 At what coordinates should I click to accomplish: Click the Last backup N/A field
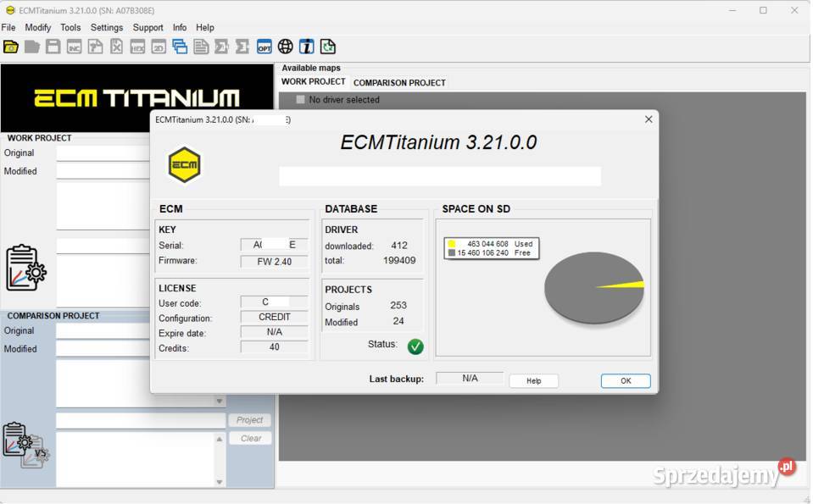coord(469,377)
